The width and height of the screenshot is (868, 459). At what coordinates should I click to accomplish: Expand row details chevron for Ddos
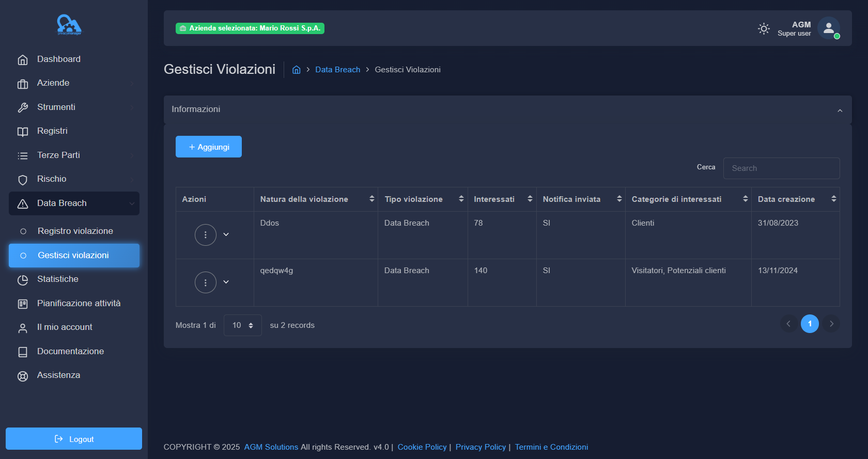[226, 235]
